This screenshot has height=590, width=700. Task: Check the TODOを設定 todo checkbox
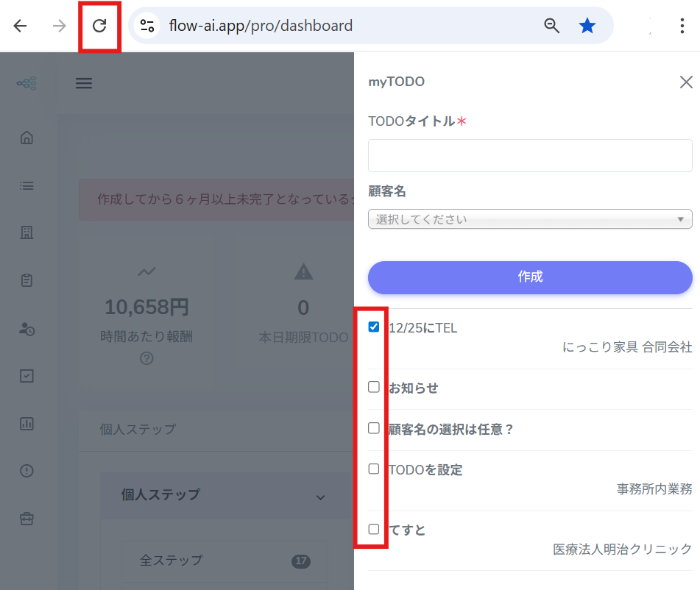coord(374,469)
